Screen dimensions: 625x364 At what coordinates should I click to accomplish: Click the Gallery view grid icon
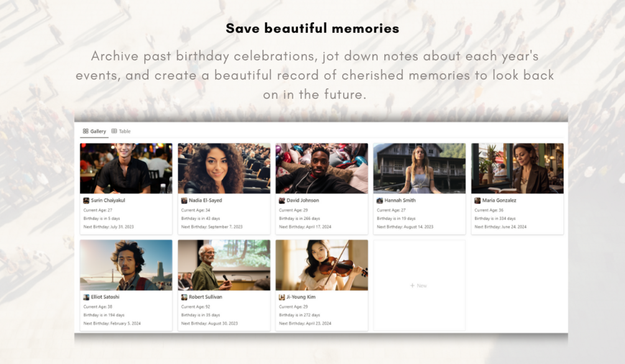[85, 131]
